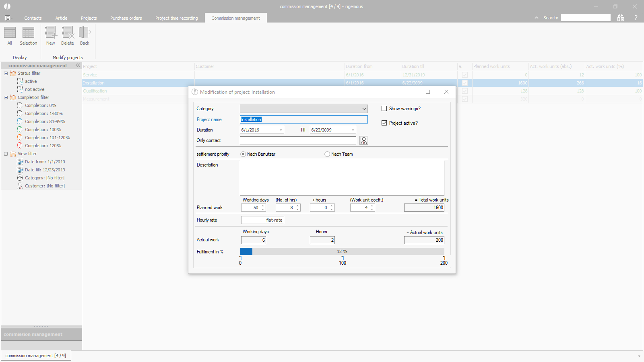Click the binoculars search icon
This screenshot has height=362, width=644.
(621, 18)
